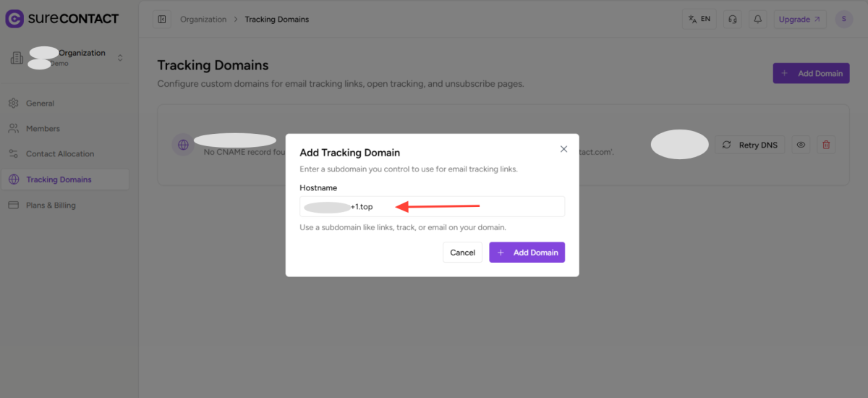Image resolution: width=868 pixels, height=398 pixels.
Task: Open the headset support icon
Action: pyautogui.click(x=733, y=20)
